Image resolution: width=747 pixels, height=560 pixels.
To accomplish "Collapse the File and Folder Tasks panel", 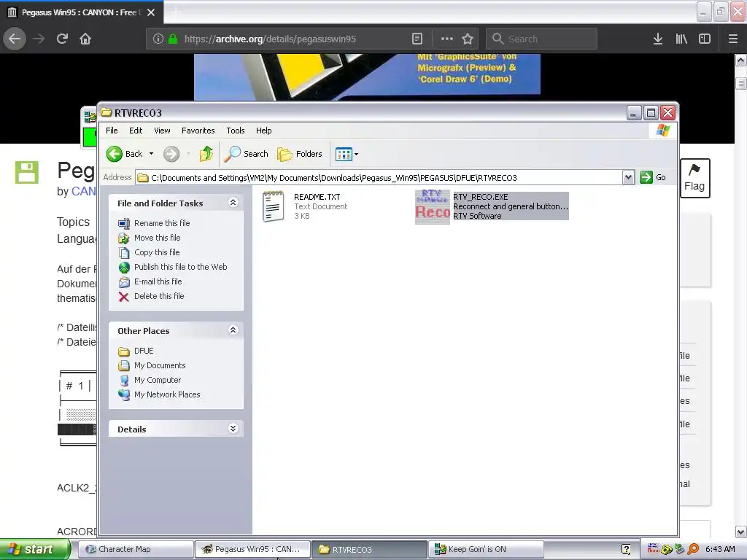I will coord(233,203).
